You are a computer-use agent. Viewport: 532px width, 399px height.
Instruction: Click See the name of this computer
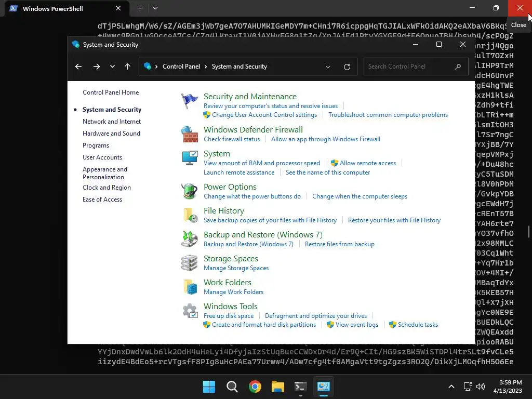[x=328, y=172]
